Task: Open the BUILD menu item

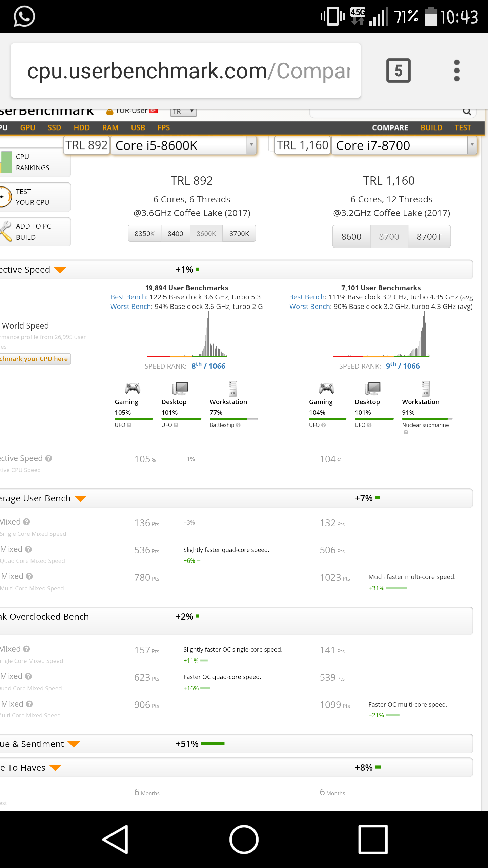Action: [431, 127]
